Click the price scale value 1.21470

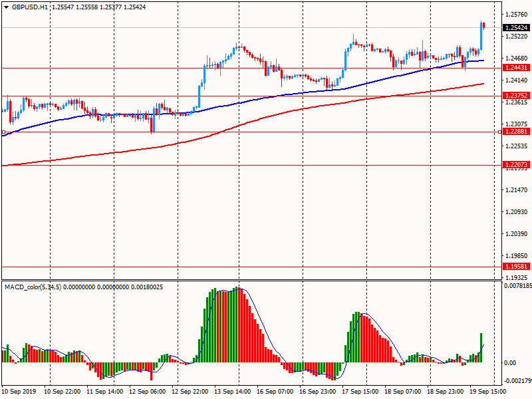click(517, 190)
